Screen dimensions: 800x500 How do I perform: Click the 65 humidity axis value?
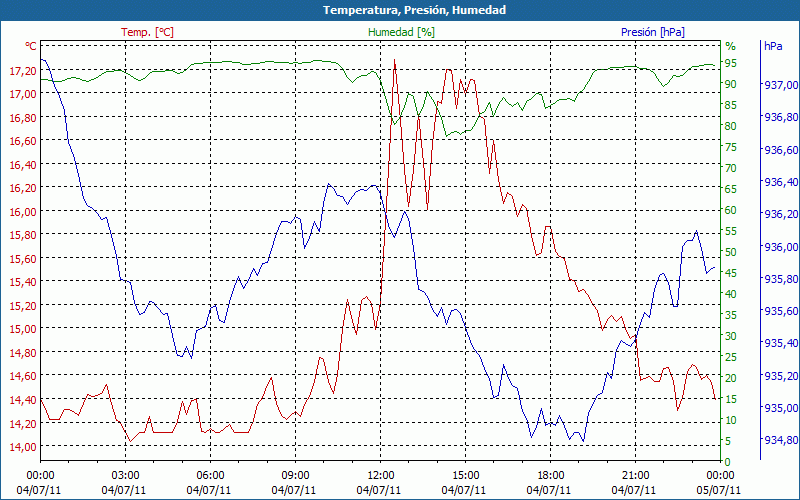731,189
